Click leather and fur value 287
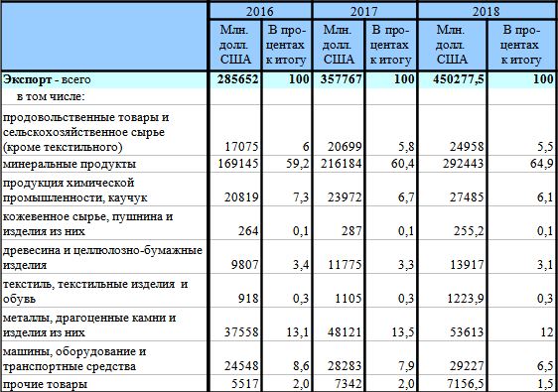This screenshot has width=558, height=392. pos(351,231)
